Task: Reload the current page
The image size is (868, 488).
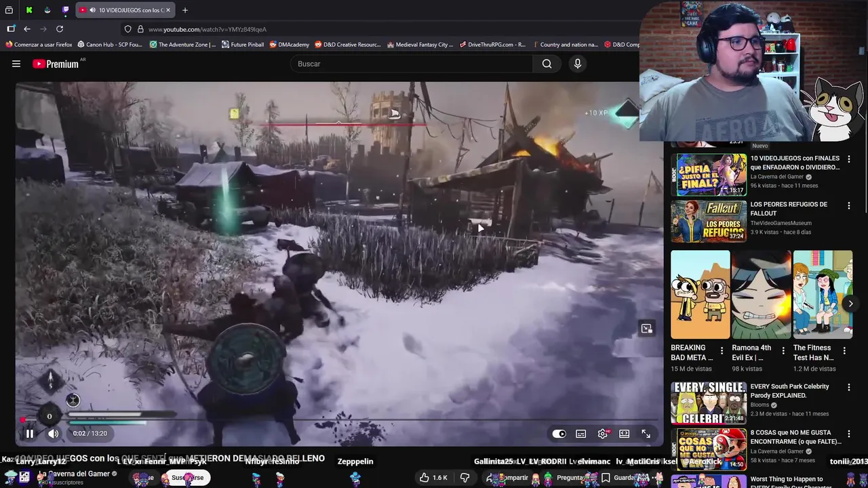Action: coord(60,29)
